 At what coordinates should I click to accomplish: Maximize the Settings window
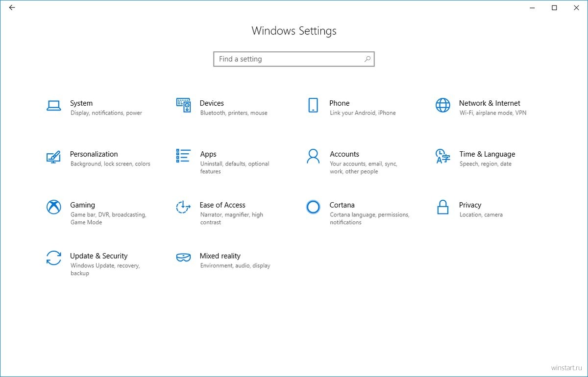pos(554,8)
